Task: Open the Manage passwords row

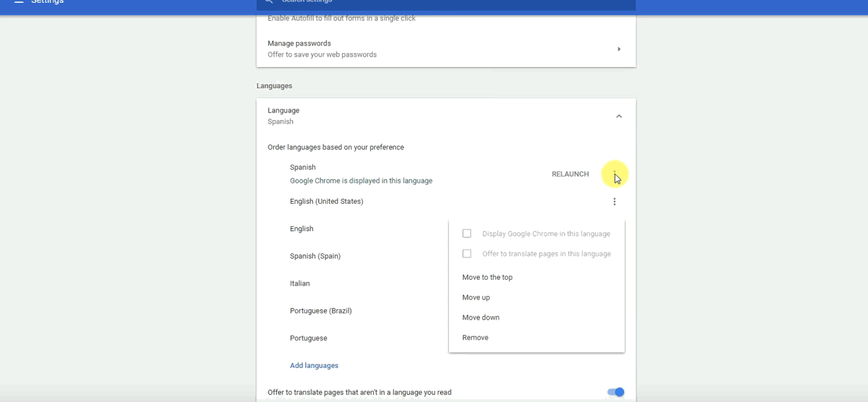Action: click(446, 49)
